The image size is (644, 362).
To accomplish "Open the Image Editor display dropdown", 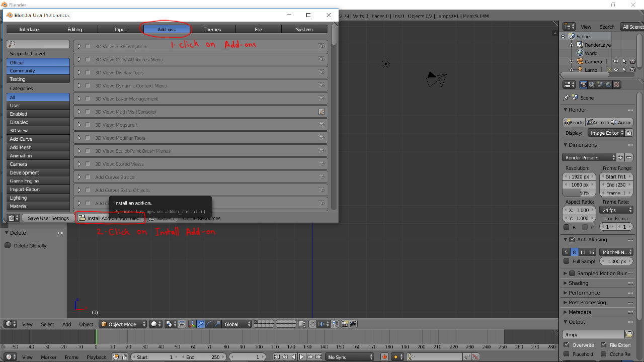I will coord(606,133).
